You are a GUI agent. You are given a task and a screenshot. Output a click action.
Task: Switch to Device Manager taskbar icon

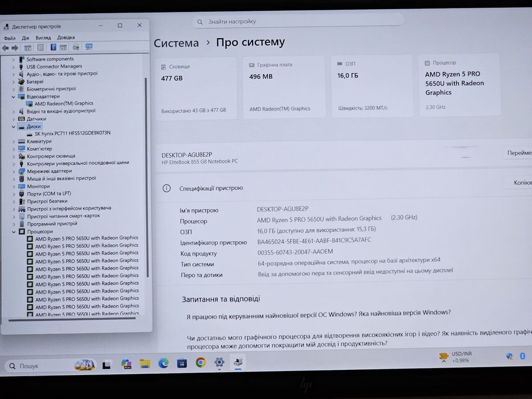(238, 362)
